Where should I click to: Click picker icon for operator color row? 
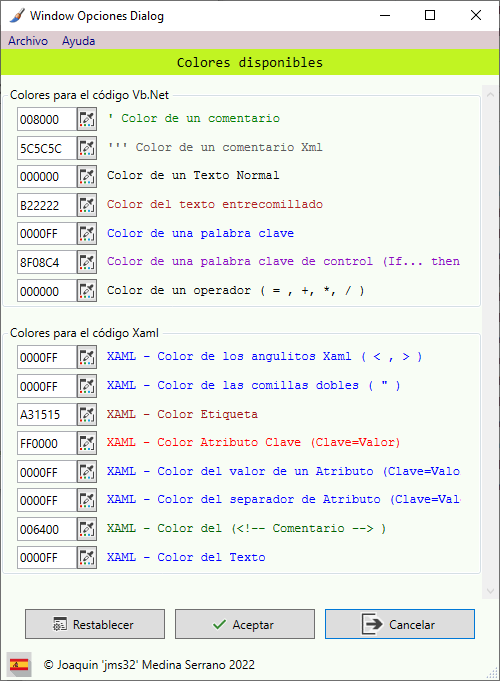pos(87,291)
